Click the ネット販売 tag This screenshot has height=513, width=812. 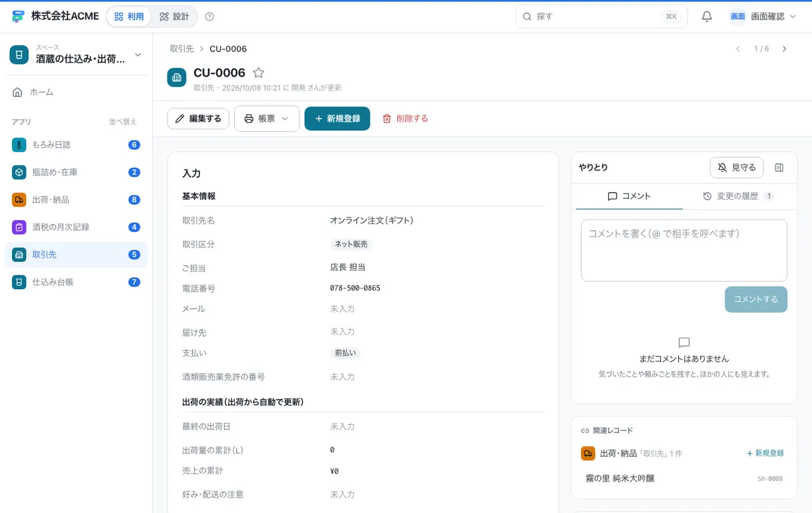pyautogui.click(x=351, y=244)
